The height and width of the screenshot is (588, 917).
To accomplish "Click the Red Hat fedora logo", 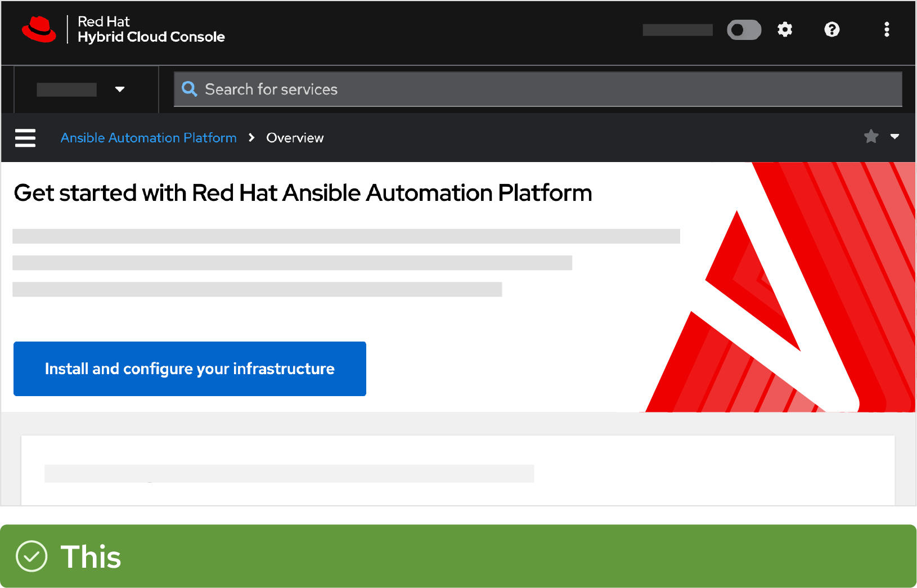I will point(39,29).
